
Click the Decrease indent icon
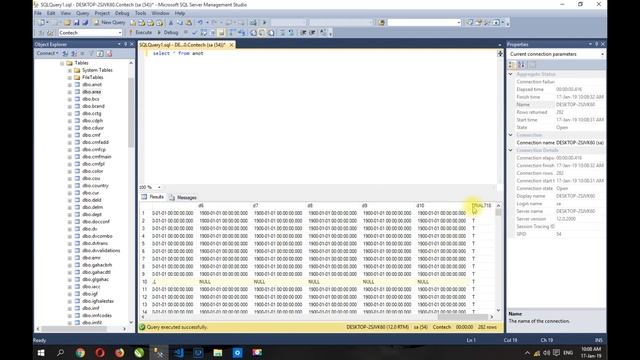[x=303, y=32]
